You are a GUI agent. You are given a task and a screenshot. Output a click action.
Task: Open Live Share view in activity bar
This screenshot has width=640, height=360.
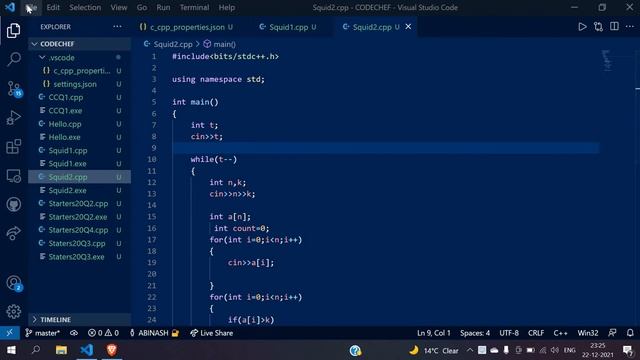click(13, 233)
